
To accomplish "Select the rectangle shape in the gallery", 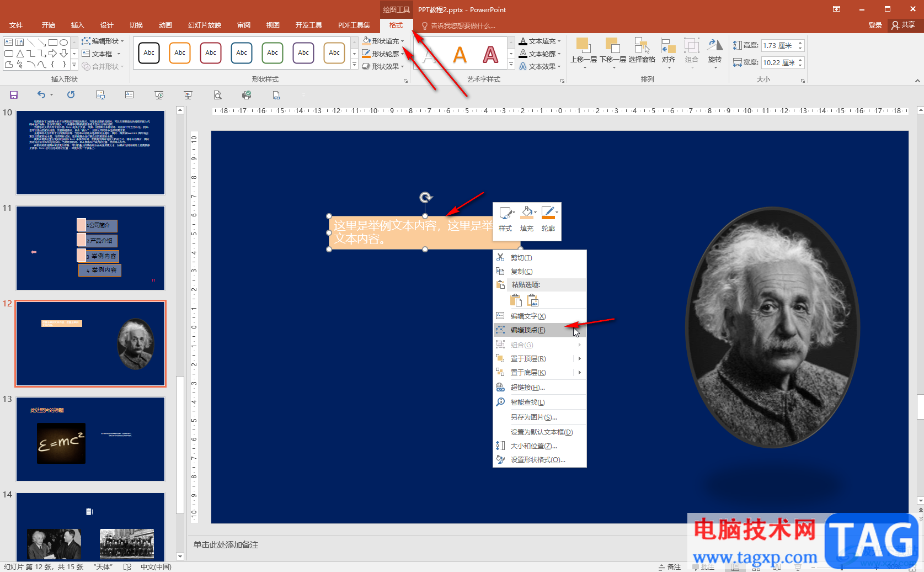I will tap(53, 43).
